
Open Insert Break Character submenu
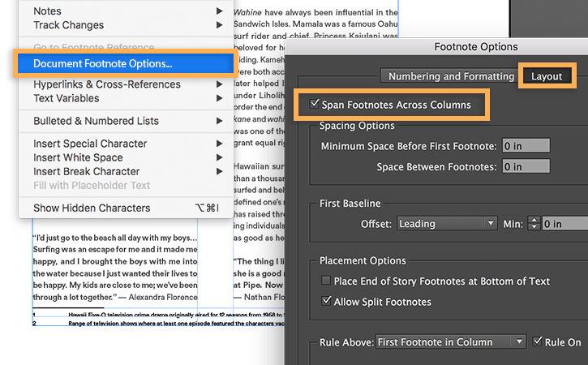pyautogui.click(x=86, y=171)
